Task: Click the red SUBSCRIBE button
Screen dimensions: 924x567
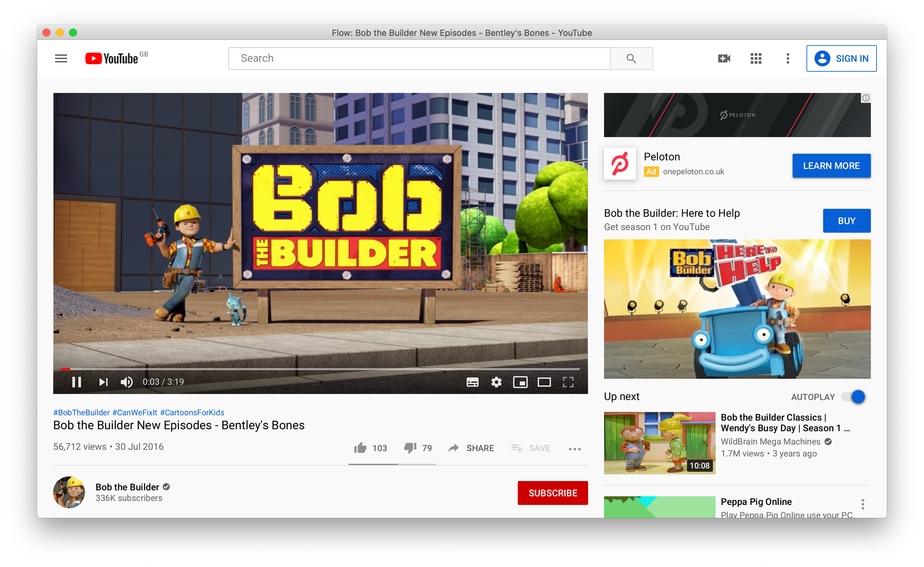Action: click(552, 493)
